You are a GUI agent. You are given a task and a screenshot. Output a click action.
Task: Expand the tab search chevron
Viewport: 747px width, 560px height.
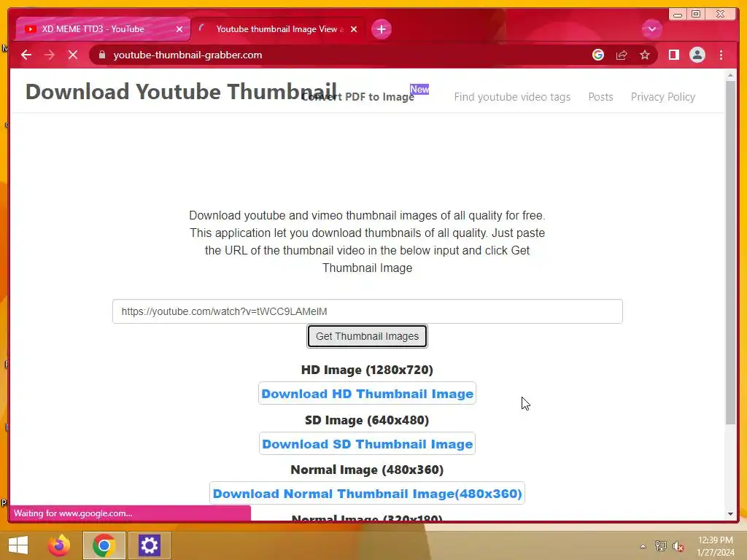651,29
